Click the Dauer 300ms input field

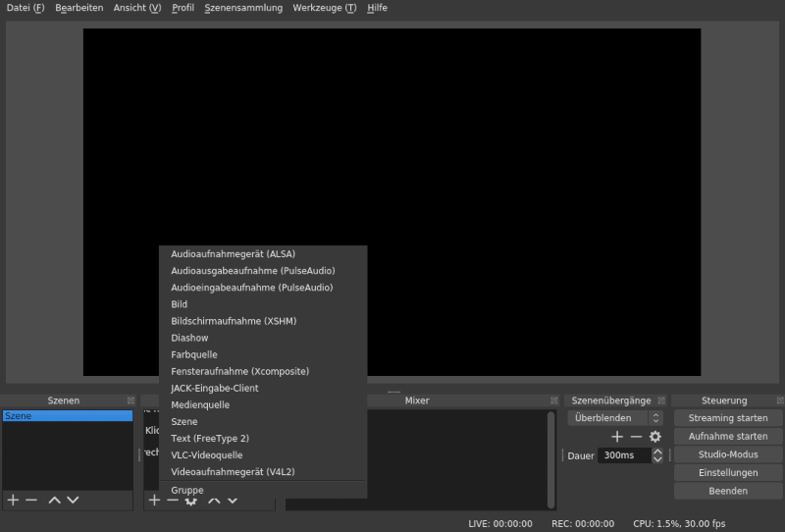pos(625,455)
